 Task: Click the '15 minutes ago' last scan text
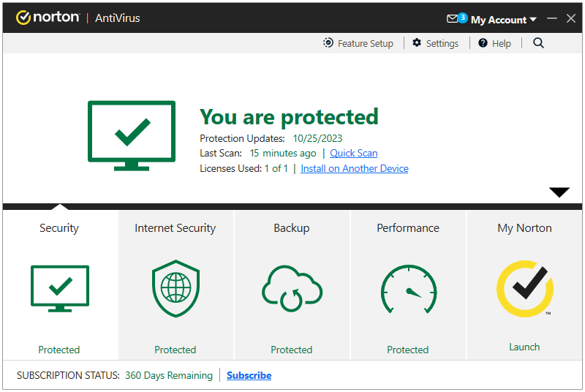click(x=283, y=153)
